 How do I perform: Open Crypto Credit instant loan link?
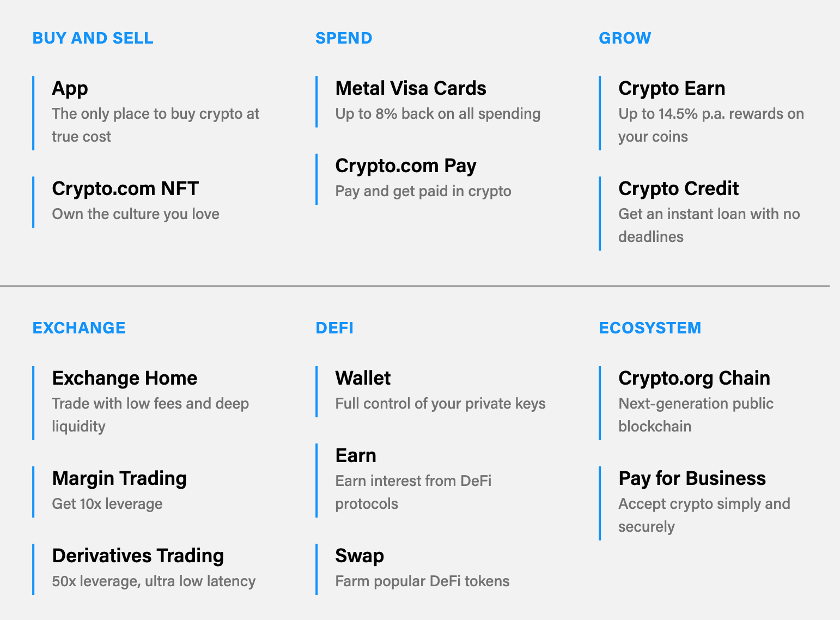678,189
